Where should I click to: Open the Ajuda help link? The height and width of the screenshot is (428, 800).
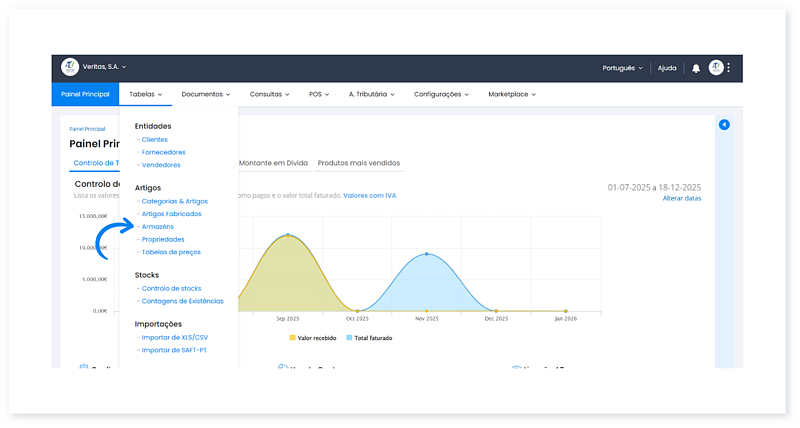tap(667, 68)
